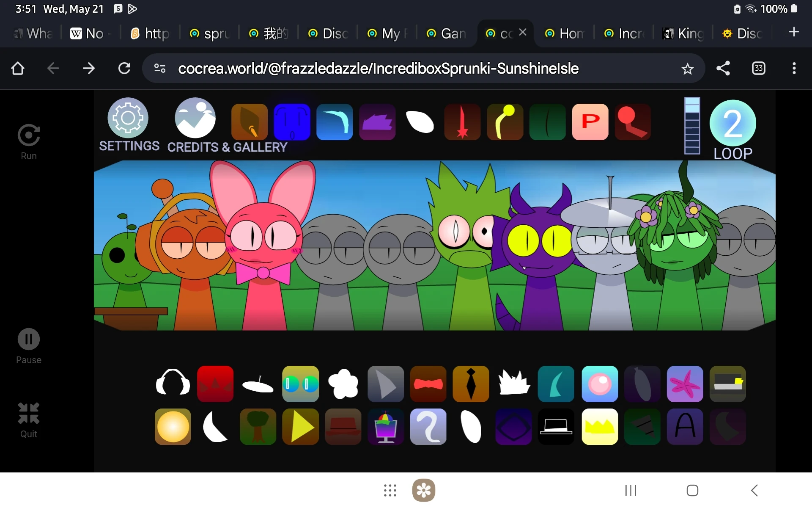Choose the yellow play triangle icon
The width and height of the screenshot is (812, 508).
300,426
